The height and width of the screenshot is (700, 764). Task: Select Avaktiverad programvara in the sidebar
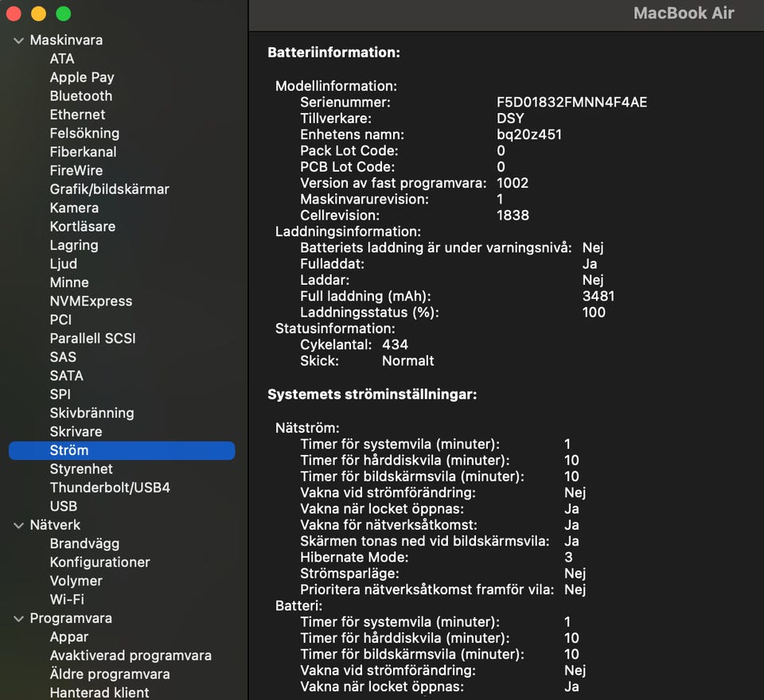[x=131, y=655]
